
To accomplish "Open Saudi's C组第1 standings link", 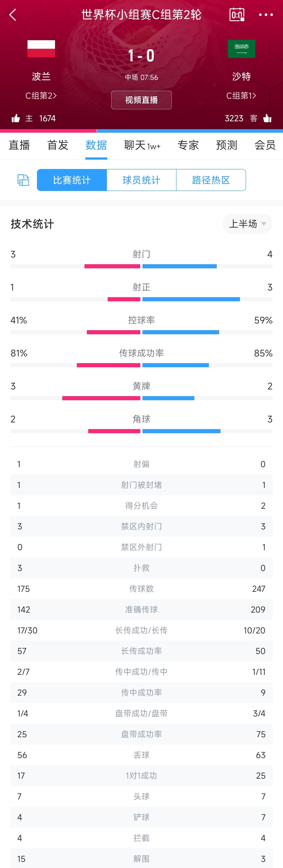I will click(x=242, y=96).
